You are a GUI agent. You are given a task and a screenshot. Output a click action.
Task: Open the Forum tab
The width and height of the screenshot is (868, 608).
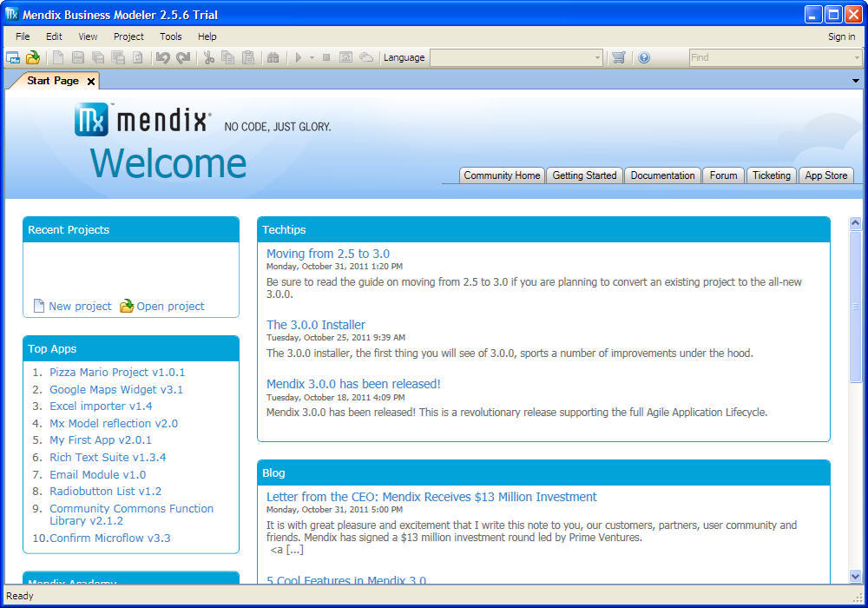724,175
